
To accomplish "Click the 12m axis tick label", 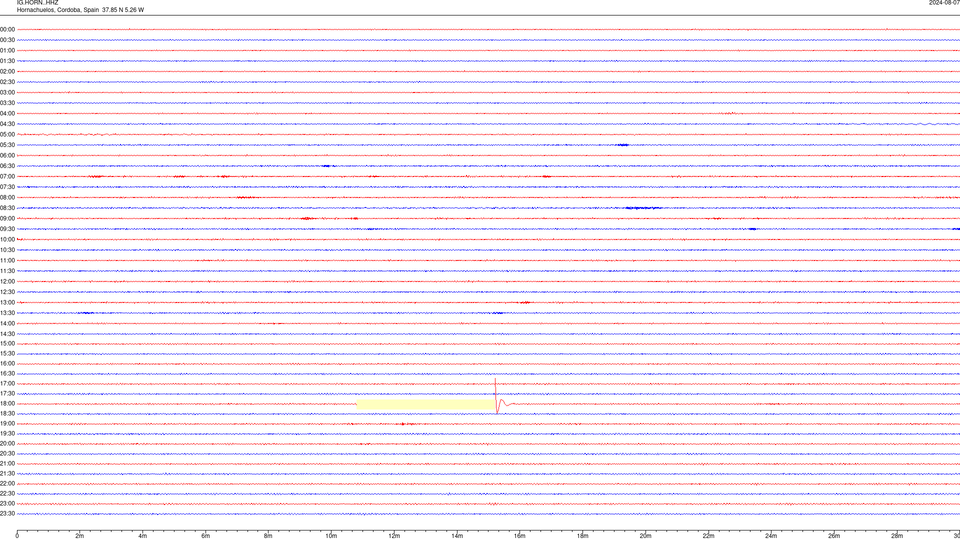I will point(394,536).
